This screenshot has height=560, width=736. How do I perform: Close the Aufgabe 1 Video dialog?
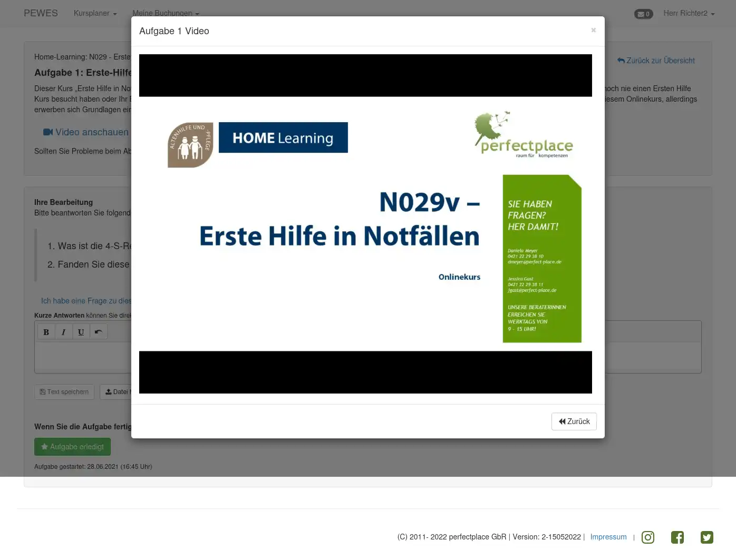point(593,30)
